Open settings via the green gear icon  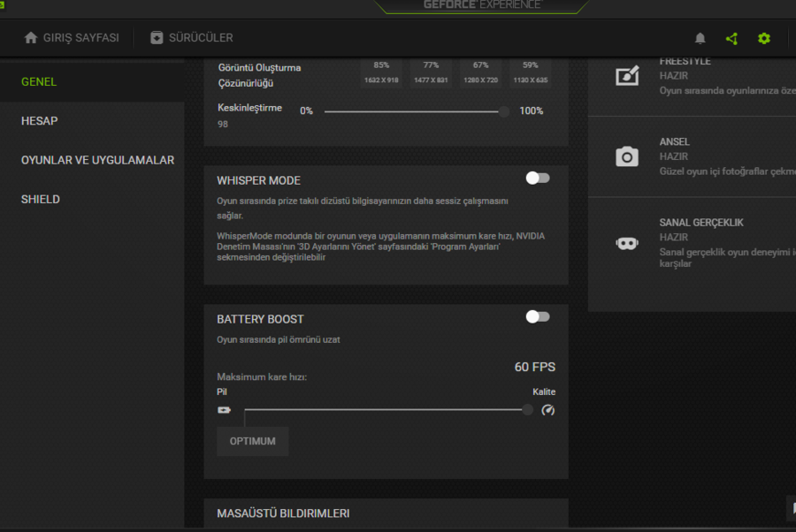pos(763,38)
